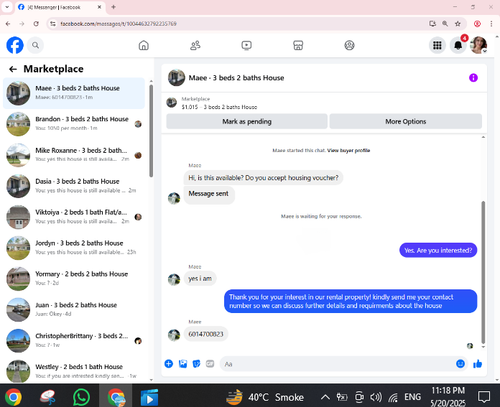Open View buyer profile link
This screenshot has height=407, width=500.
coord(348,150)
